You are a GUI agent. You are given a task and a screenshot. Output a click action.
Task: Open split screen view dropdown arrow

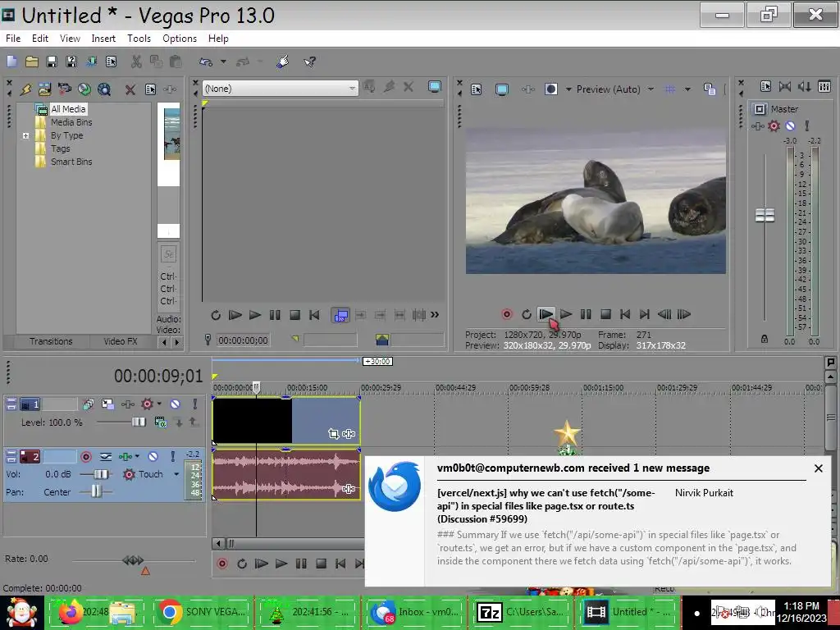click(x=568, y=89)
